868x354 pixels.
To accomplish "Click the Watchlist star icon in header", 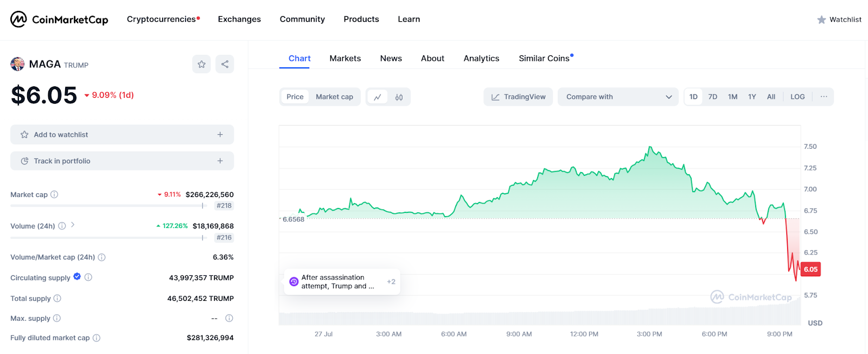I will 821,20.
